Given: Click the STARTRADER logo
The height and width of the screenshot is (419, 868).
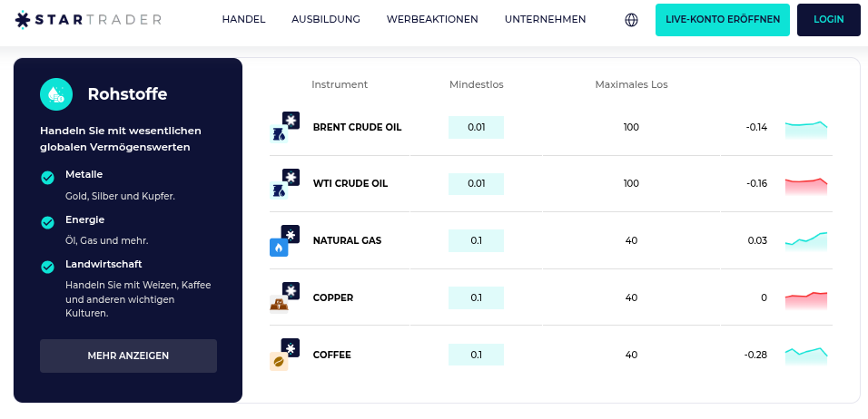Looking at the screenshot, I should (x=88, y=19).
